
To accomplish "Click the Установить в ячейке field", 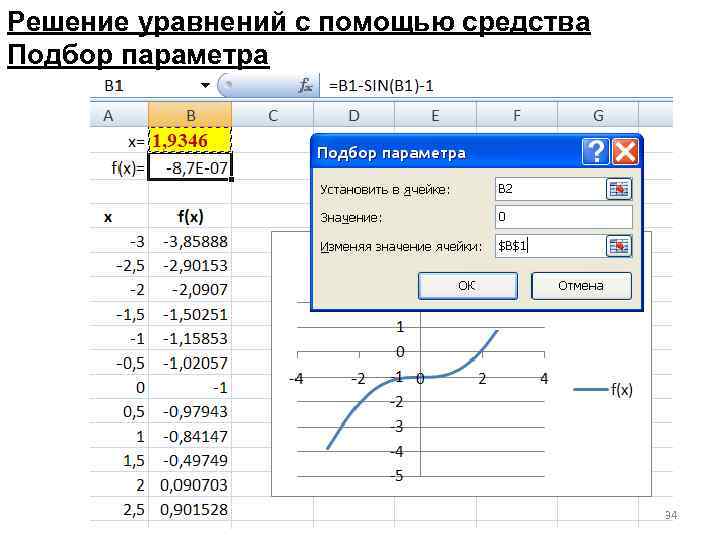I will (551, 189).
